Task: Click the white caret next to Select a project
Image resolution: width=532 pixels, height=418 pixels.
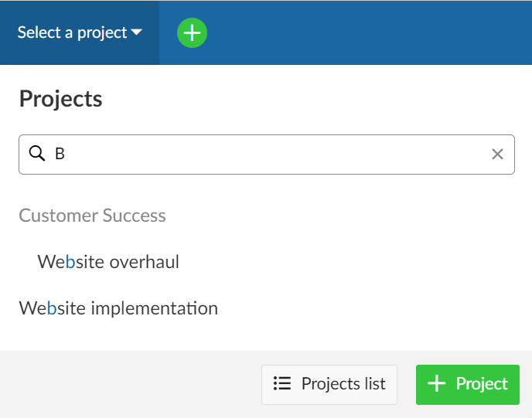Action: coord(137,33)
